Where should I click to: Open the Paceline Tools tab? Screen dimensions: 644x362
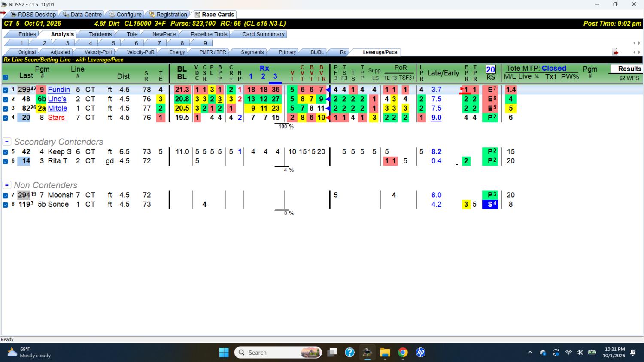click(209, 34)
